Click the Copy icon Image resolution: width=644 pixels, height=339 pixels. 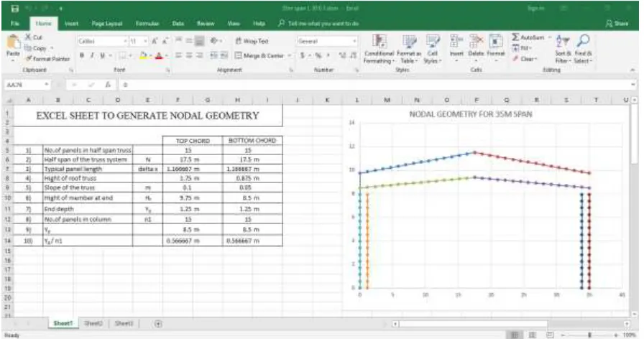point(28,48)
